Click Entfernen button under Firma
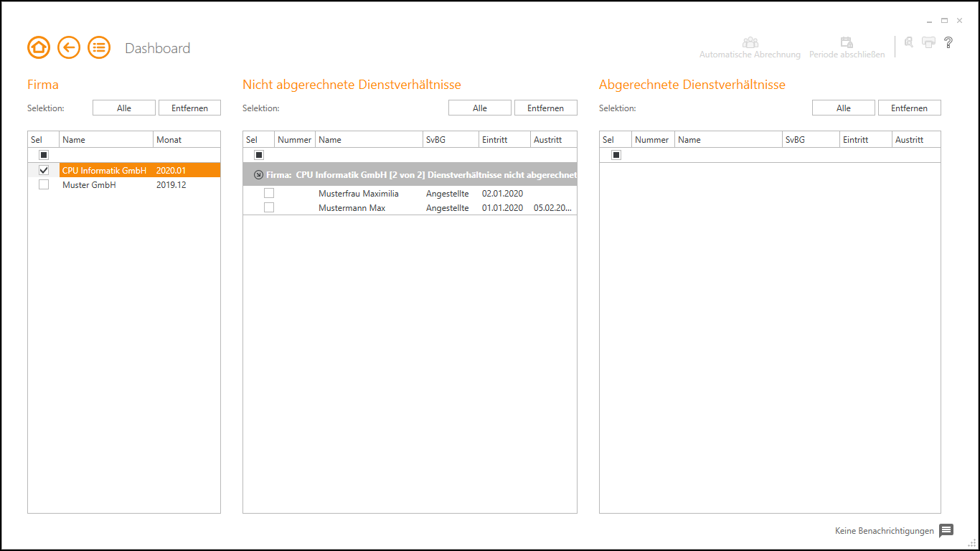The width and height of the screenshot is (980, 551). click(x=189, y=108)
